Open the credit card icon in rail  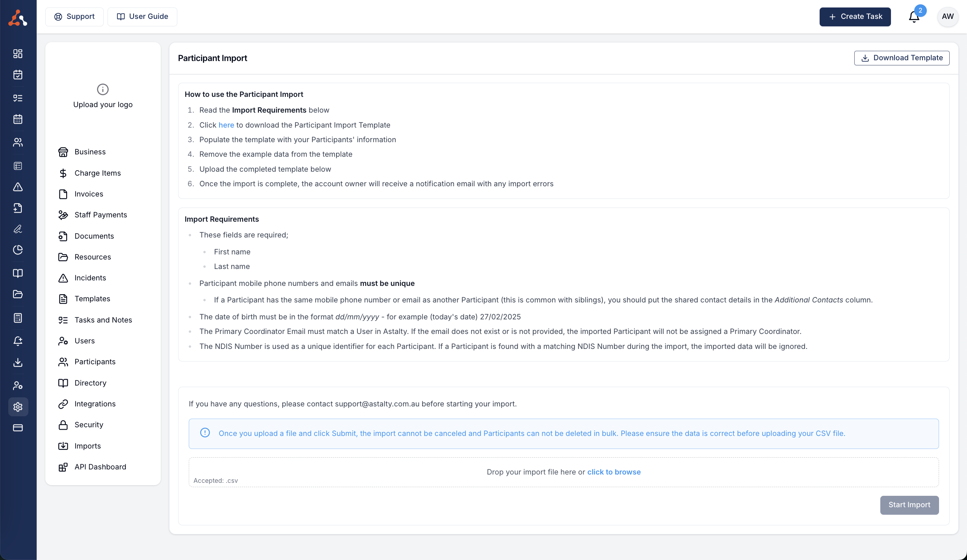[18, 428]
